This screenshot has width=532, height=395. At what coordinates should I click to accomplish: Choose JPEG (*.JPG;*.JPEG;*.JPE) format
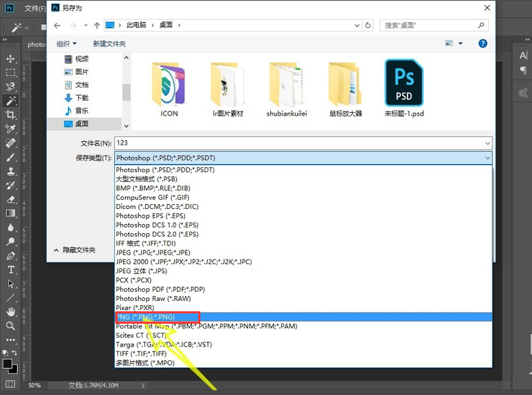(x=303, y=252)
